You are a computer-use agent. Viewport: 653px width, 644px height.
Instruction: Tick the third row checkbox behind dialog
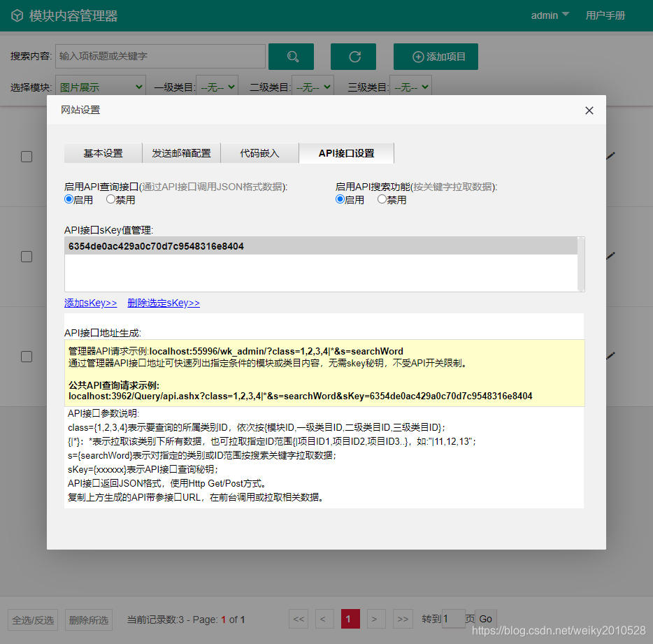click(x=27, y=357)
